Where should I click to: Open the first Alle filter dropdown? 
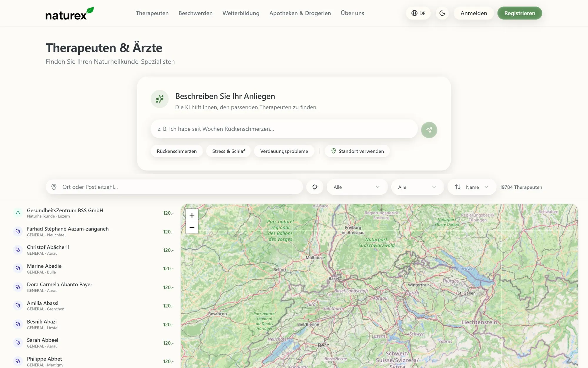coord(357,187)
